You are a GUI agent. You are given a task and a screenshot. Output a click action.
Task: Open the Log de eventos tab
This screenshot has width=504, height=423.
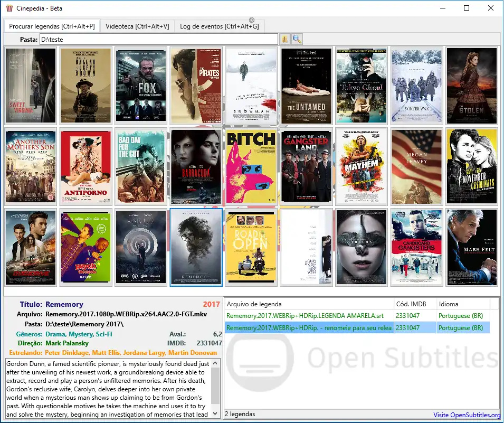(x=219, y=26)
